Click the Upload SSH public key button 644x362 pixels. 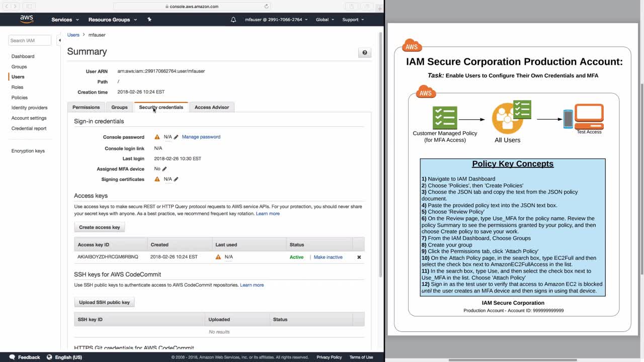(104, 302)
